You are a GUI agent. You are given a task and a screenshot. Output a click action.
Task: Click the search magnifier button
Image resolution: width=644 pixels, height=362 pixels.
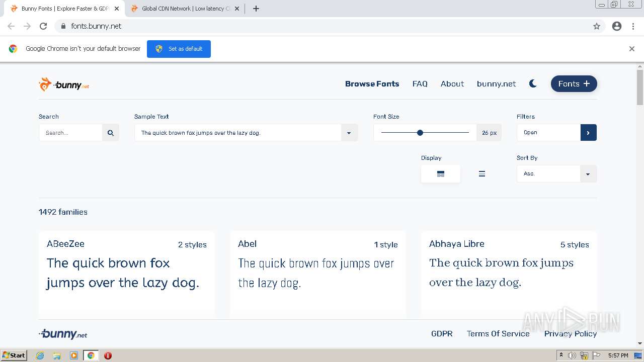tap(110, 133)
